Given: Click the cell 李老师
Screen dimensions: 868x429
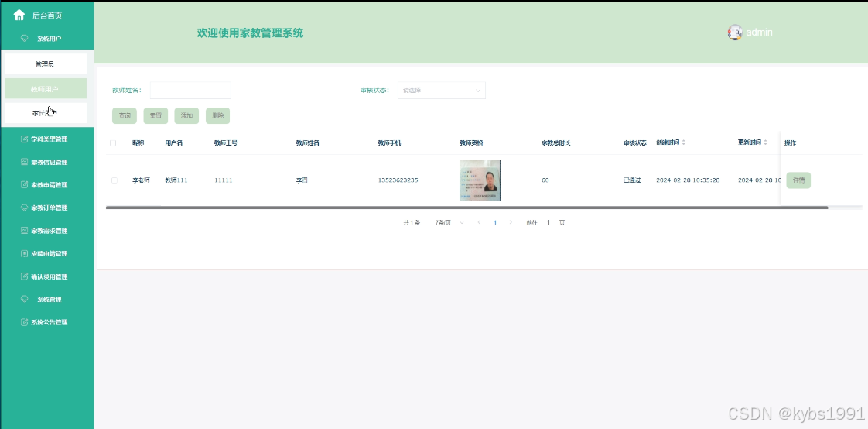Looking at the screenshot, I should tap(141, 180).
